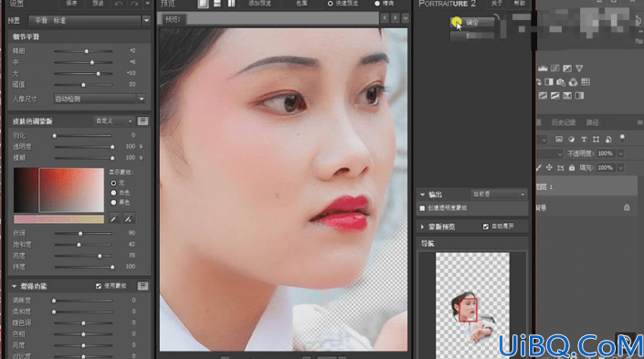Image resolution: width=644 pixels, height=359 pixels.
Task: Click the 保存 button in settings header
Action: [71, 4]
